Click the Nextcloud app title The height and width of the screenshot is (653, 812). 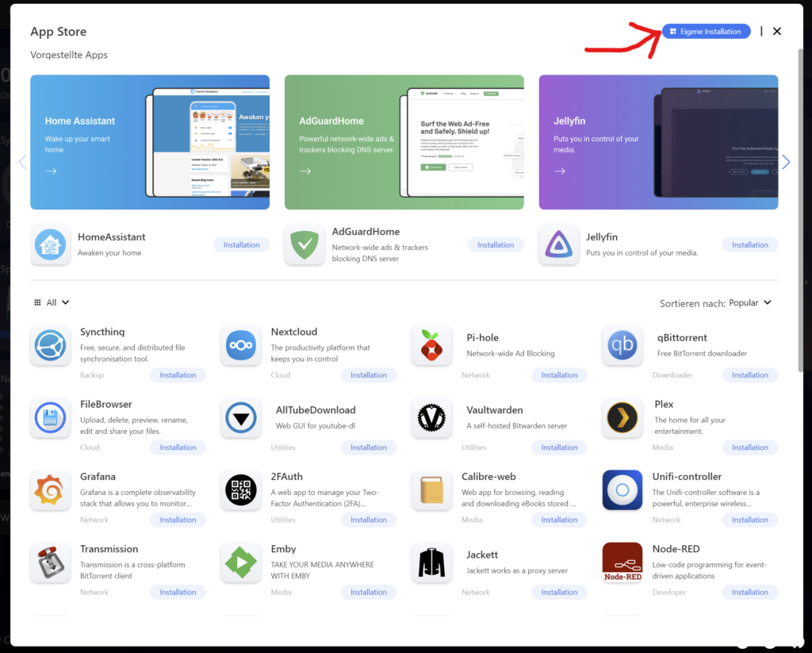pos(294,332)
